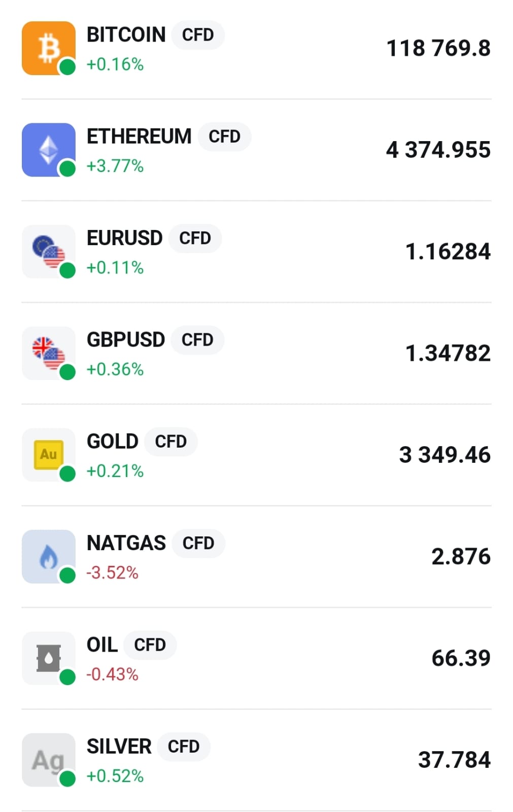Open the BITCOIN instrument name
Image resolution: width=513 pixels, height=812 pixels.
pos(126,35)
